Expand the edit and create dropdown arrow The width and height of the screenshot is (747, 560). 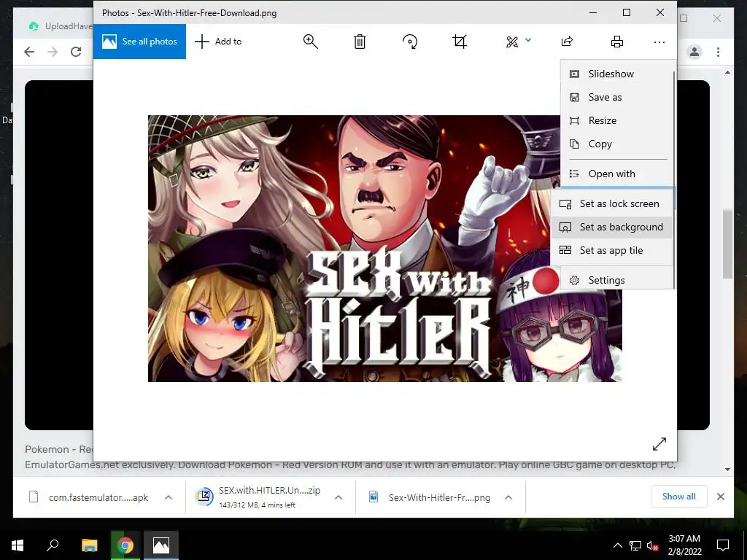tap(528, 40)
